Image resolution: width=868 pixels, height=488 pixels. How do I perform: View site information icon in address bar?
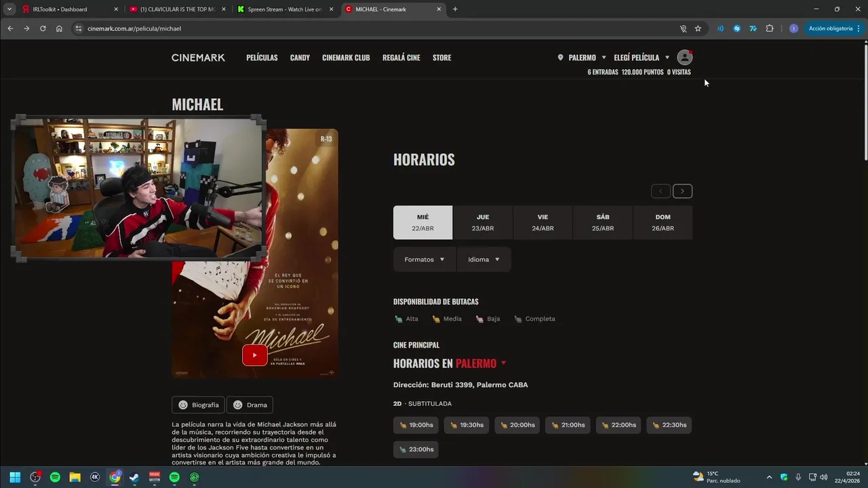78,28
